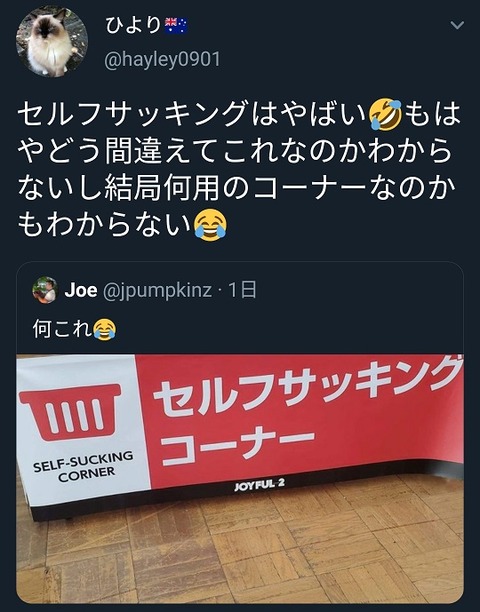
Task: Tap the crying-laughing emoji ending the main tweet
Action: click(210, 225)
